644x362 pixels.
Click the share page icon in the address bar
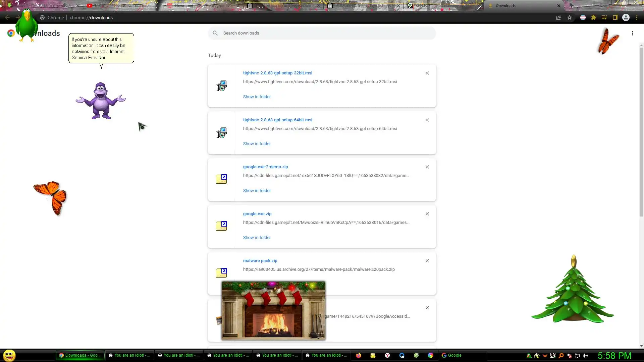click(559, 18)
